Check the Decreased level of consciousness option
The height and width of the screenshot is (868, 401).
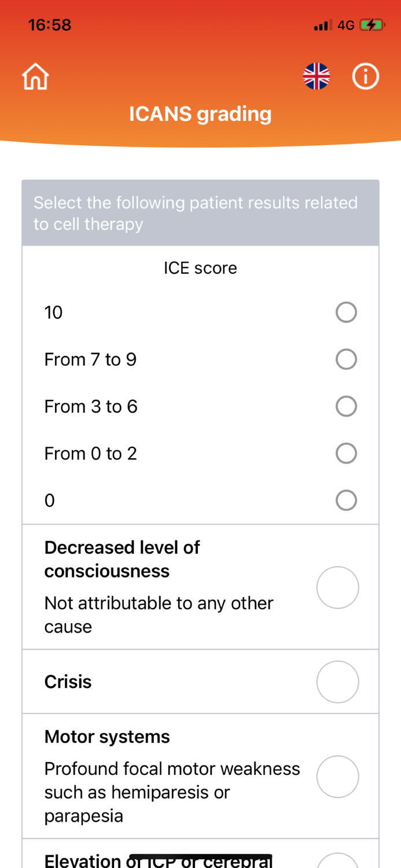[338, 586]
